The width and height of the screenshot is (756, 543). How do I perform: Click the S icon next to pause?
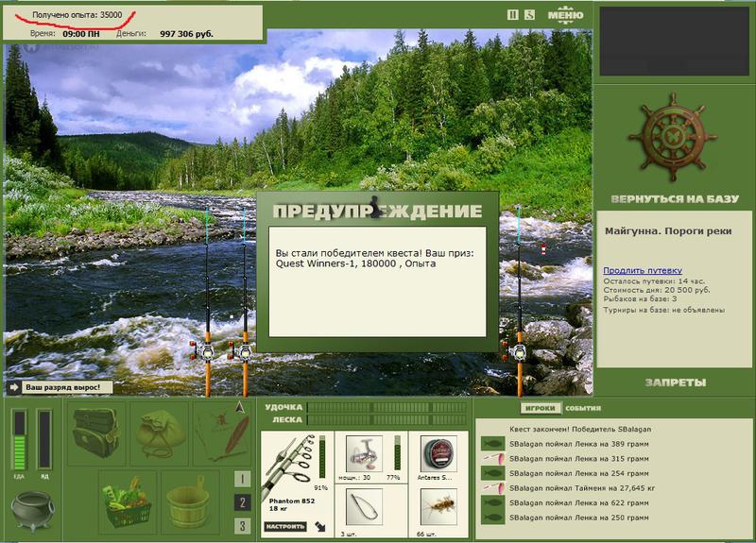[529, 15]
